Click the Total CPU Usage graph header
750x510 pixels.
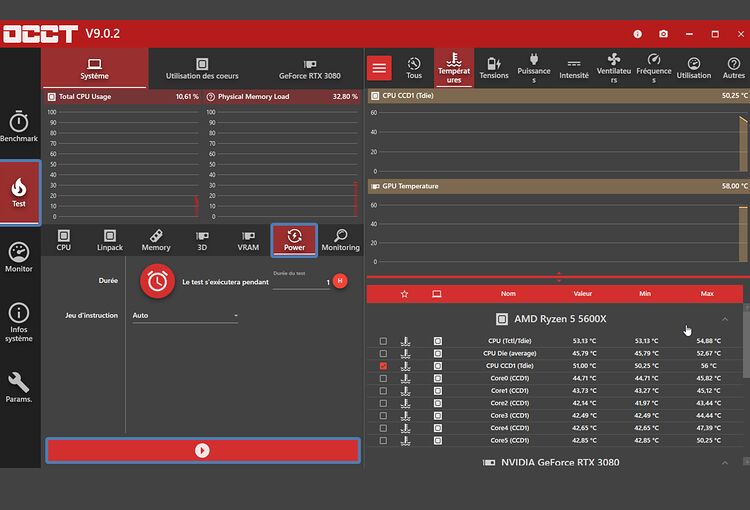point(123,97)
